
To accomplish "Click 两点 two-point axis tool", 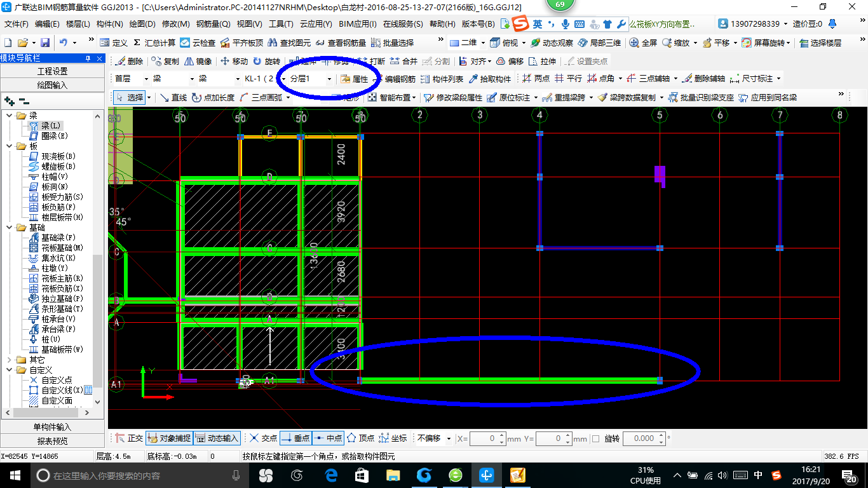I will [x=536, y=79].
